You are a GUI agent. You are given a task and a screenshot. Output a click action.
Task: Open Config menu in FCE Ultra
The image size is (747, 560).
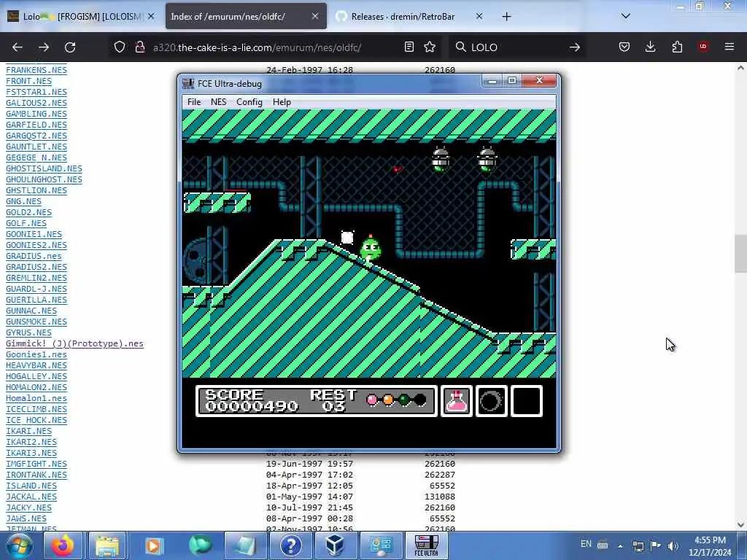point(249,102)
